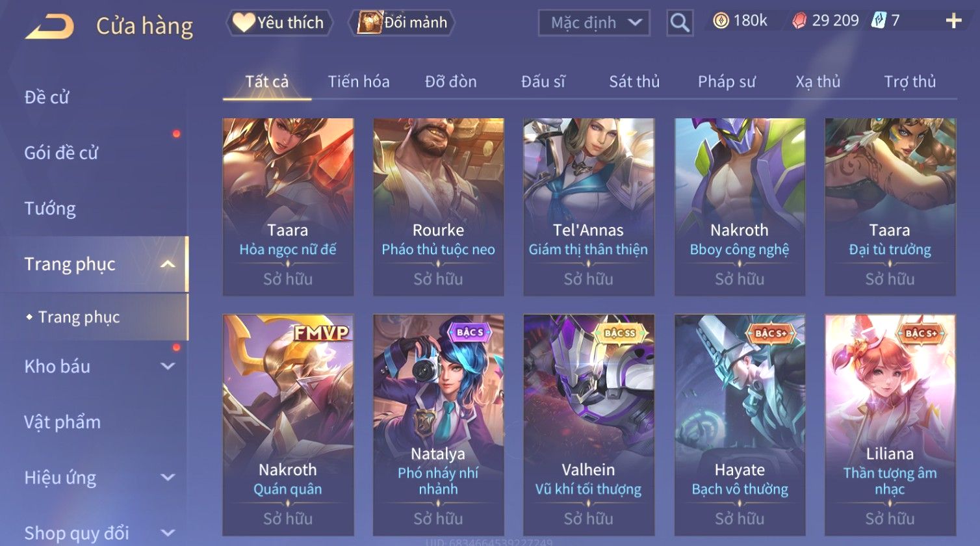Tap the blue ticket icon showing 7
Image resolution: width=980 pixels, height=546 pixels.
tap(879, 21)
